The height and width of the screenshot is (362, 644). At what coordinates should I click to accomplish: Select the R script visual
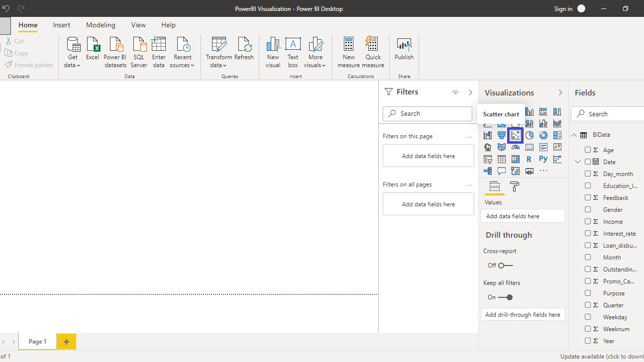pos(530,159)
